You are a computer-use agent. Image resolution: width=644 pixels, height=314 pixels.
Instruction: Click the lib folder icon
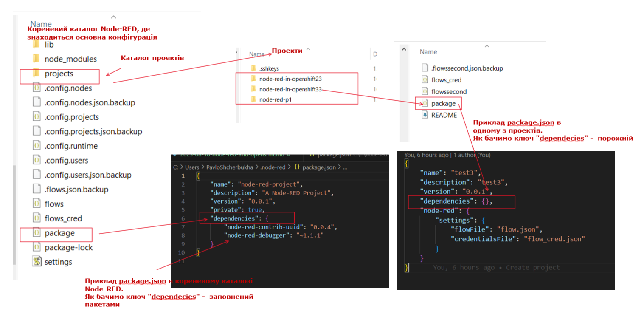(x=36, y=44)
